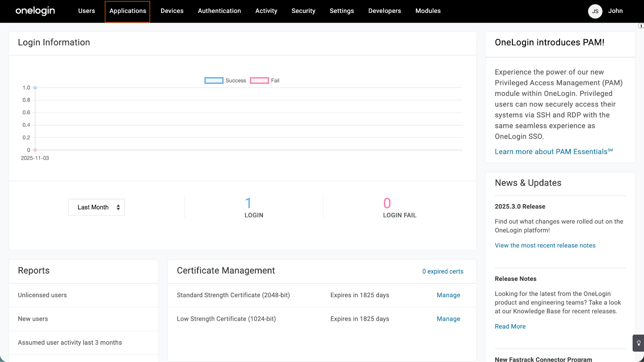Click the 2025.3.0 Release heading
This screenshot has width=644, height=362.
(520, 207)
